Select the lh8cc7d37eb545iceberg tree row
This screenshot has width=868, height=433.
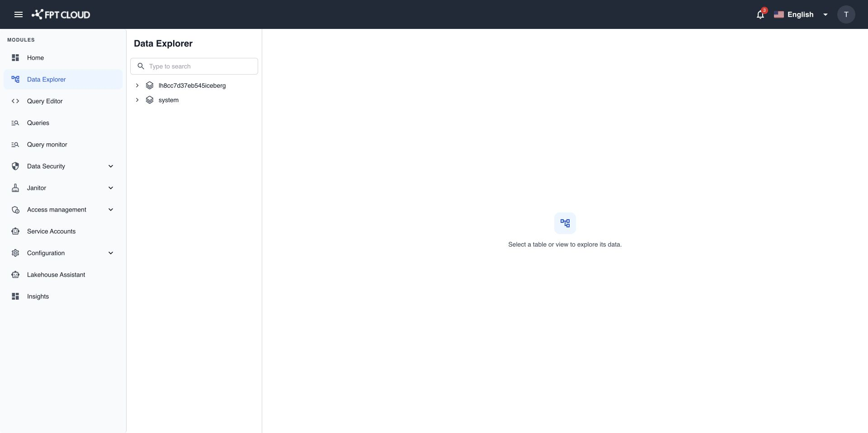pyautogui.click(x=194, y=85)
